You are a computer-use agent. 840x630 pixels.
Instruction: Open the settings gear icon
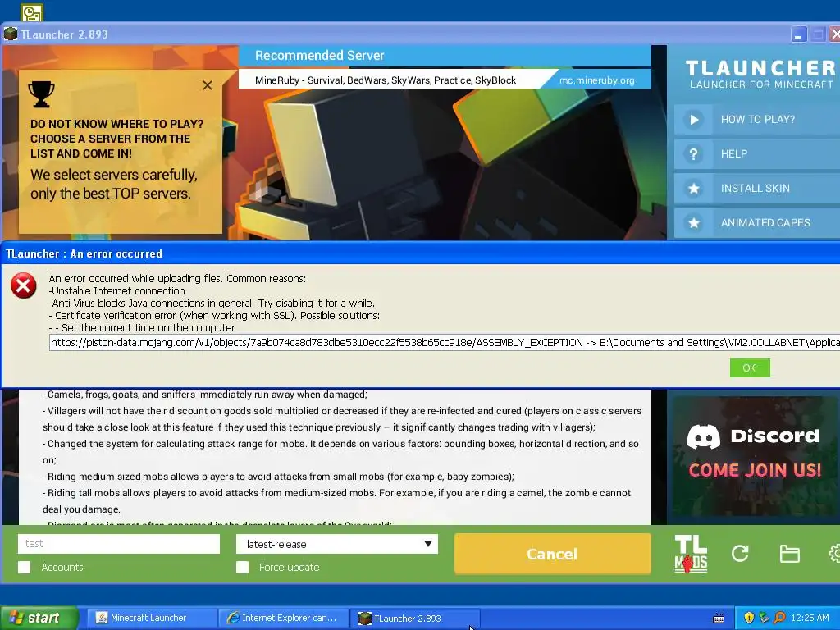point(834,554)
